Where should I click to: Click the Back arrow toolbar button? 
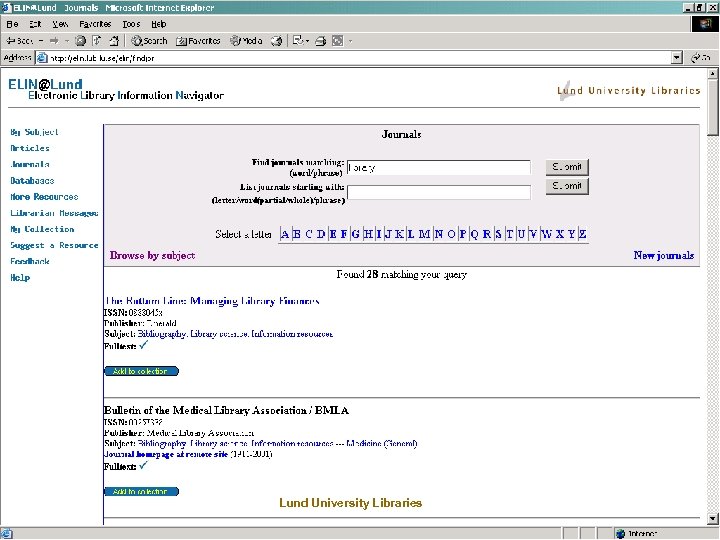(20, 41)
